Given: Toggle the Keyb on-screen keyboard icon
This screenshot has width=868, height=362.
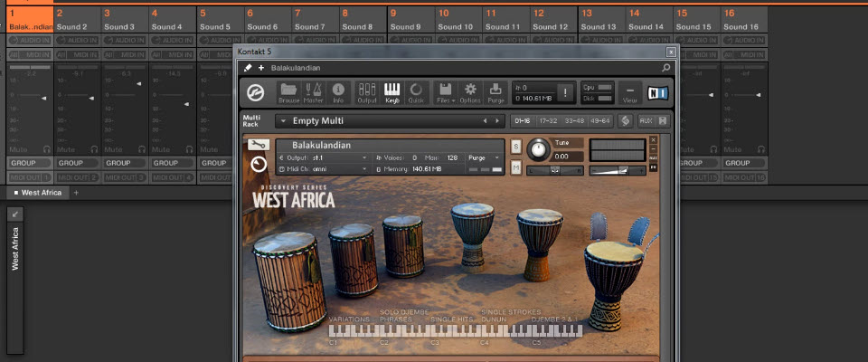Looking at the screenshot, I should pyautogui.click(x=392, y=92).
